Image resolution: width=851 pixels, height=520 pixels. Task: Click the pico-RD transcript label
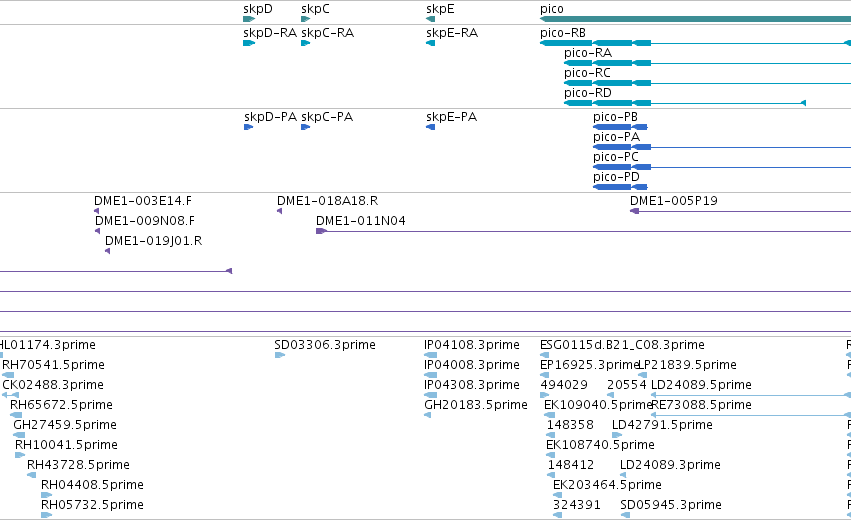pyautogui.click(x=588, y=93)
